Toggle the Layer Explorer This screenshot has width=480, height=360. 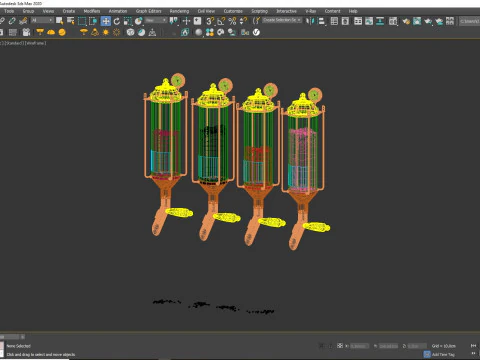point(345,21)
